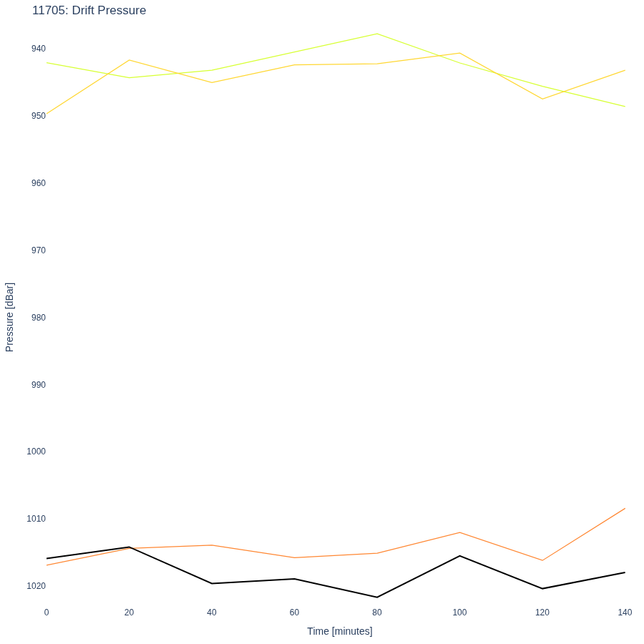Click the 100 x-axis tick label
The width and height of the screenshot is (644, 644).
[459, 613]
